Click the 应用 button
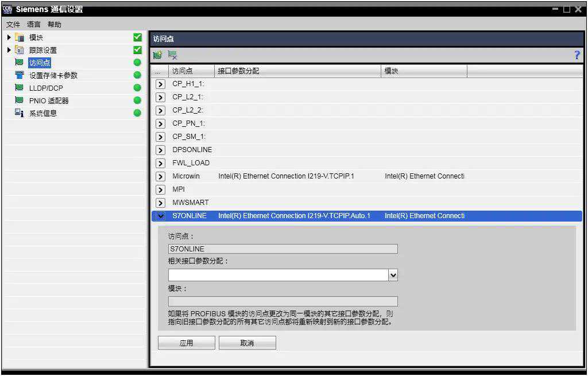Viewport: 588px width, 376px height. 186,343
